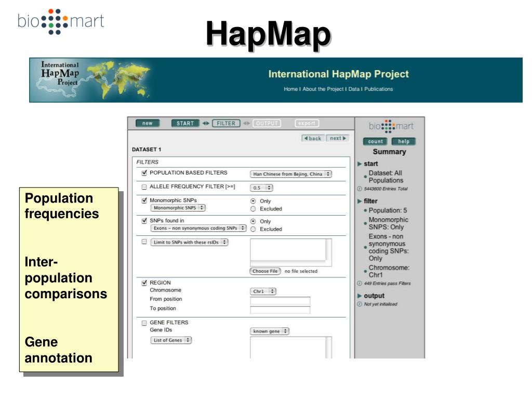Select Only radio for Monomorphic SNPs
Screen dimensions: 532x399
pyautogui.click(x=253, y=201)
